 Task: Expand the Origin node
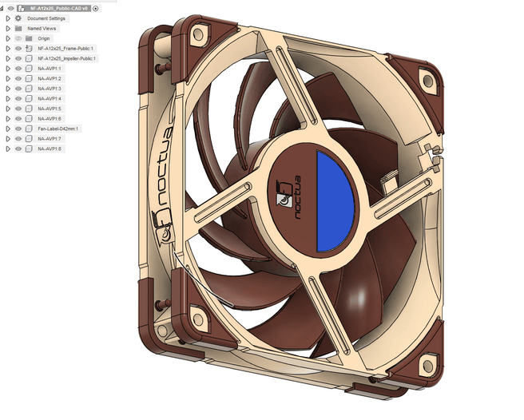pos(8,38)
